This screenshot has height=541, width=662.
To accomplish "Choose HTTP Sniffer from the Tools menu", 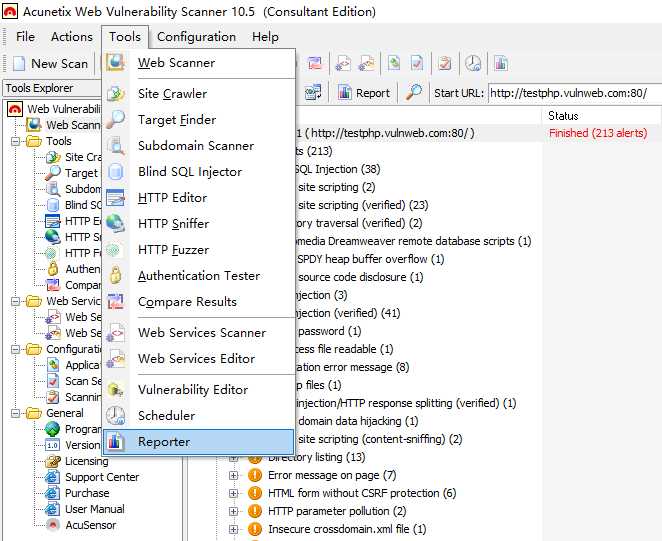I will pos(198,224).
